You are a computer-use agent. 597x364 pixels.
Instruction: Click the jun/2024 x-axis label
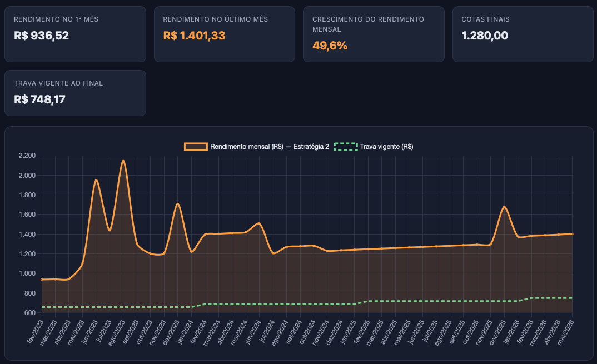point(253,332)
